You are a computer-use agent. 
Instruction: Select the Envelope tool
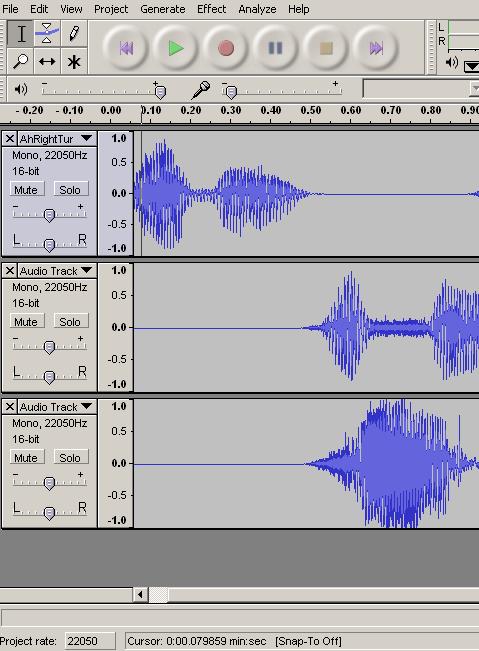[47, 33]
